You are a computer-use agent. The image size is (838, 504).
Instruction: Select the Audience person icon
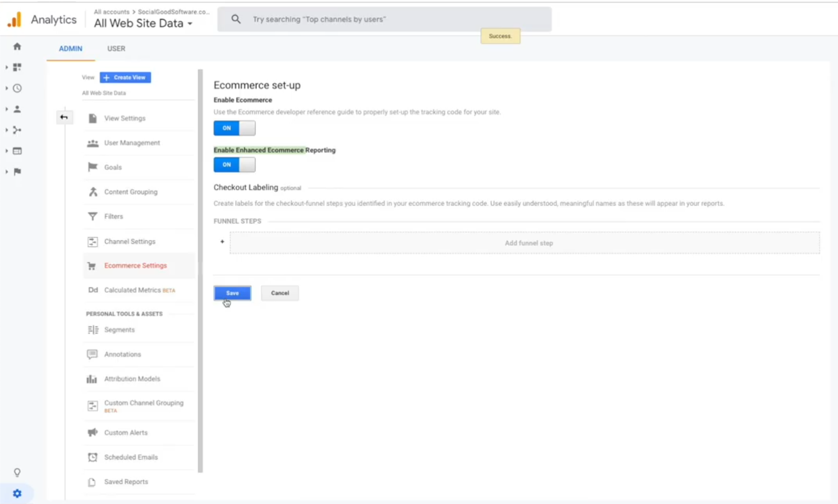coord(17,109)
